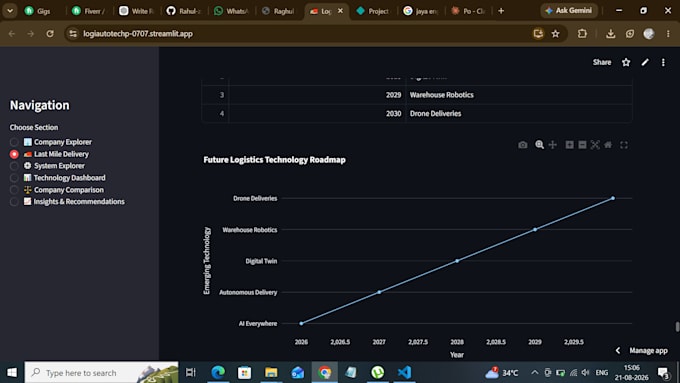Click the install app icon in address bar
Screen dimensions: 680x383
click(538, 34)
